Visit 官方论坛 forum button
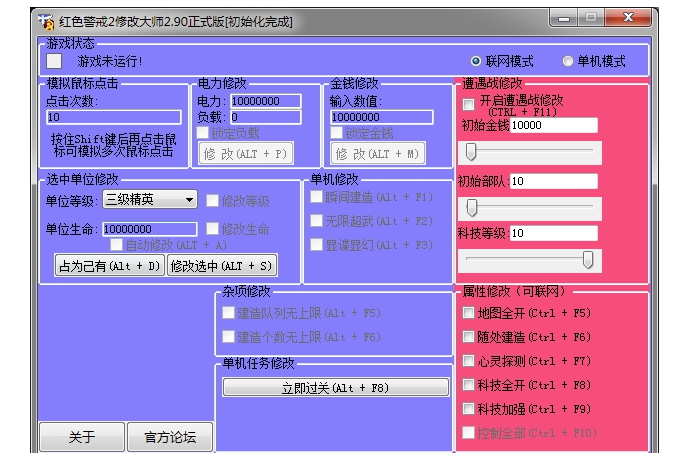The height and width of the screenshot is (453, 690). (170, 437)
